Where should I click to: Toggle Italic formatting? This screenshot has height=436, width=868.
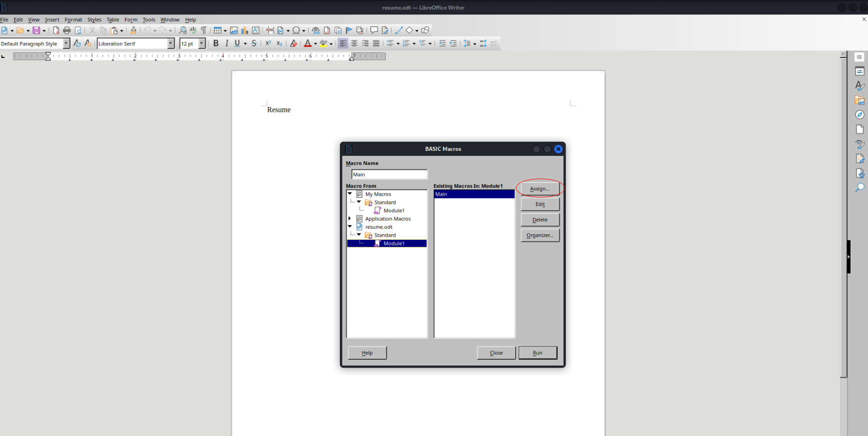click(x=226, y=43)
